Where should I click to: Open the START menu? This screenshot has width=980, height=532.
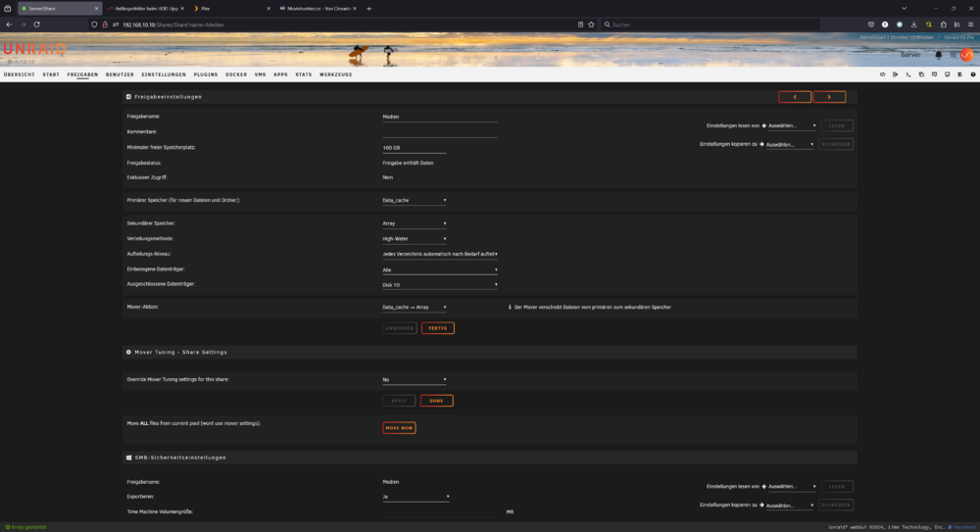tap(51, 74)
